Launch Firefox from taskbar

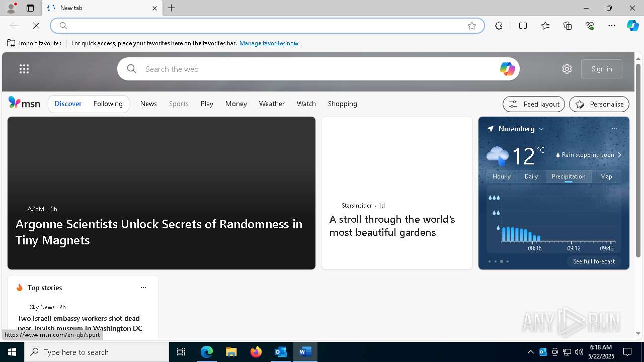(x=256, y=352)
